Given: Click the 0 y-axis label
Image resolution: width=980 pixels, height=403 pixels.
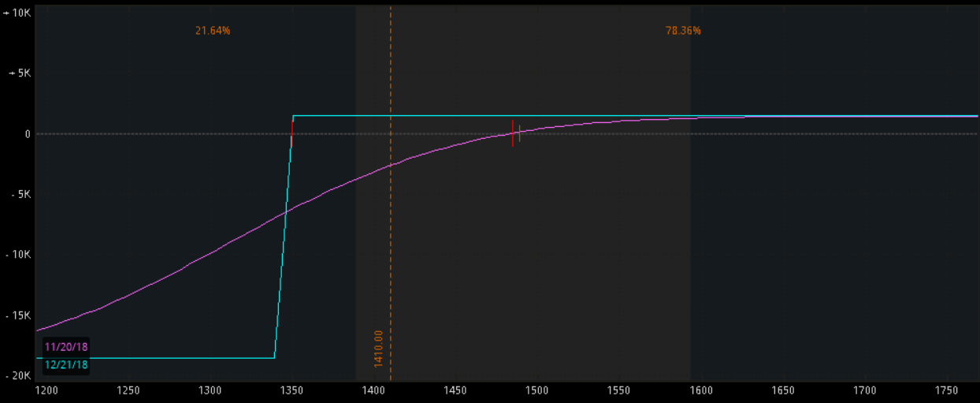Looking at the screenshot, I should click(27, 134).
